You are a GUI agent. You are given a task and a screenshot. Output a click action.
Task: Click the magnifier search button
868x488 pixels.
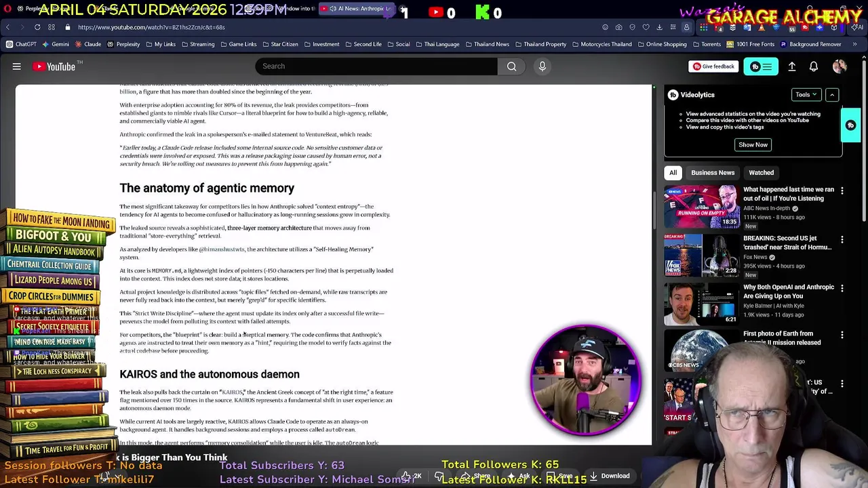click(511, 66)
